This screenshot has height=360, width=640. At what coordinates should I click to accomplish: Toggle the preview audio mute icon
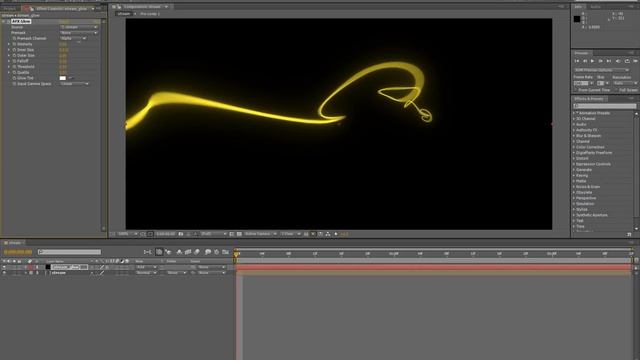pyautogui.click(x=618, y=61)
